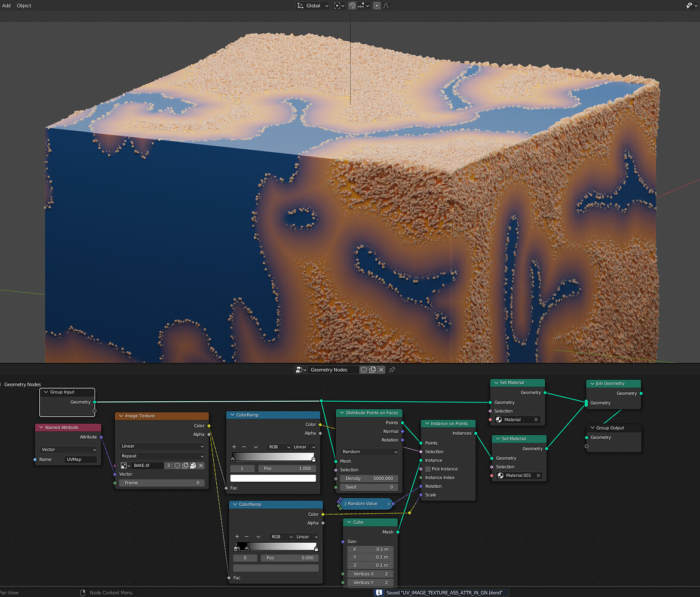This screenshot has height=597, width=700.
Task: Open image file icon next to BAKE.tif
Action: pos(193,466)
